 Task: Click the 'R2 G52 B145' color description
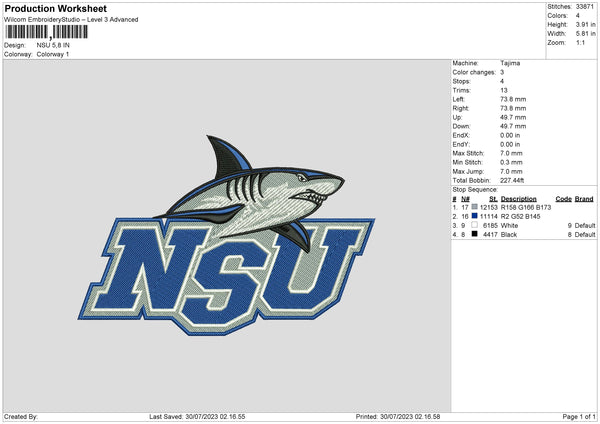pyautogui.click(x=520, y=217)
